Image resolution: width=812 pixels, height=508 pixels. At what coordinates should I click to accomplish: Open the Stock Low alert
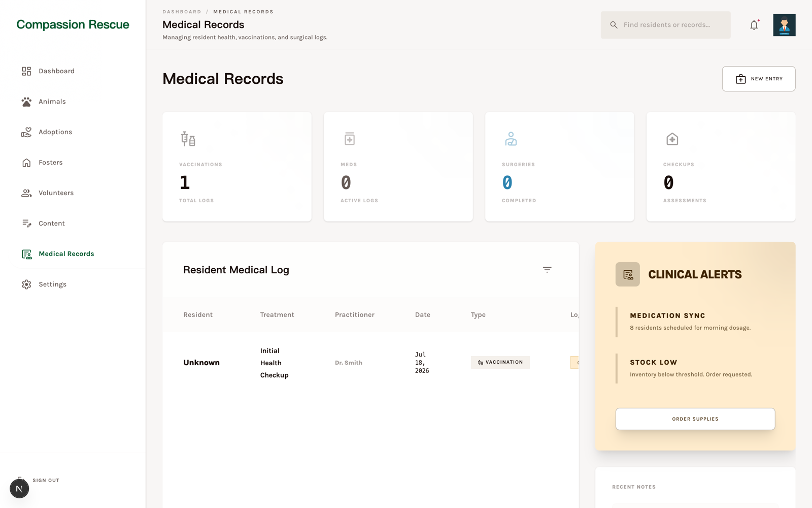click(695, 368)
